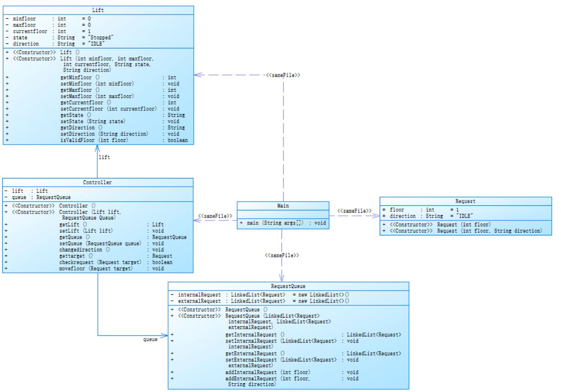Click the changedirection method in Controller

pyautogui.click(x=84, y=250)
